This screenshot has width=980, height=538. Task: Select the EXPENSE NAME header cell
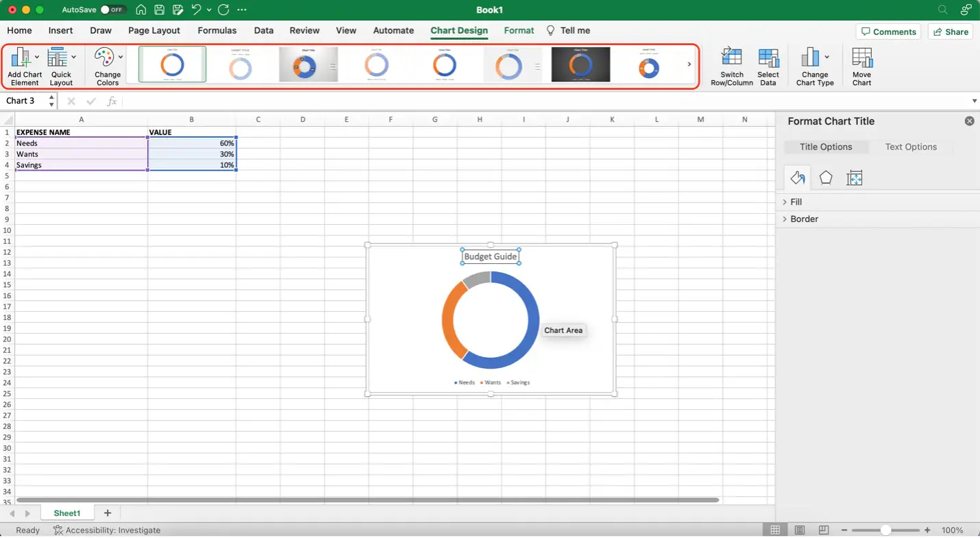(x=81, y=132)
